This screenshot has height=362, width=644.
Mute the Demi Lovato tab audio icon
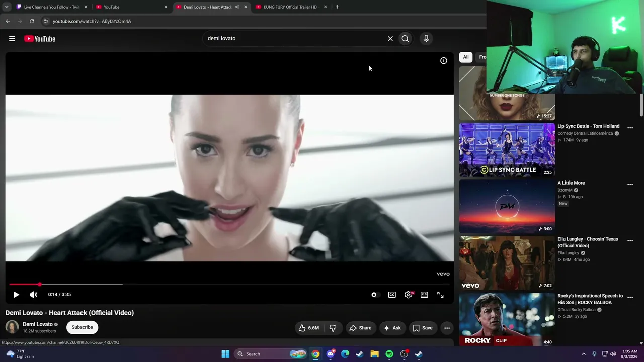coord(237,7)
